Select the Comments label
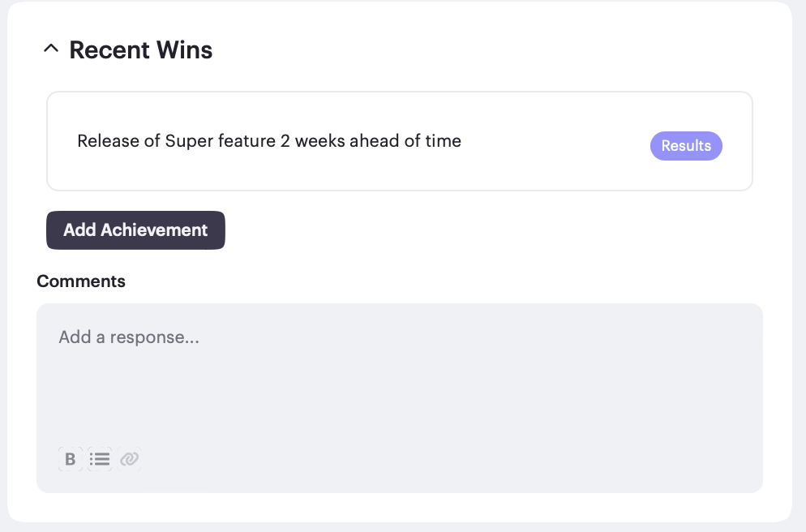The height and width of the screenshot is (532, 806). pos(81,281)
